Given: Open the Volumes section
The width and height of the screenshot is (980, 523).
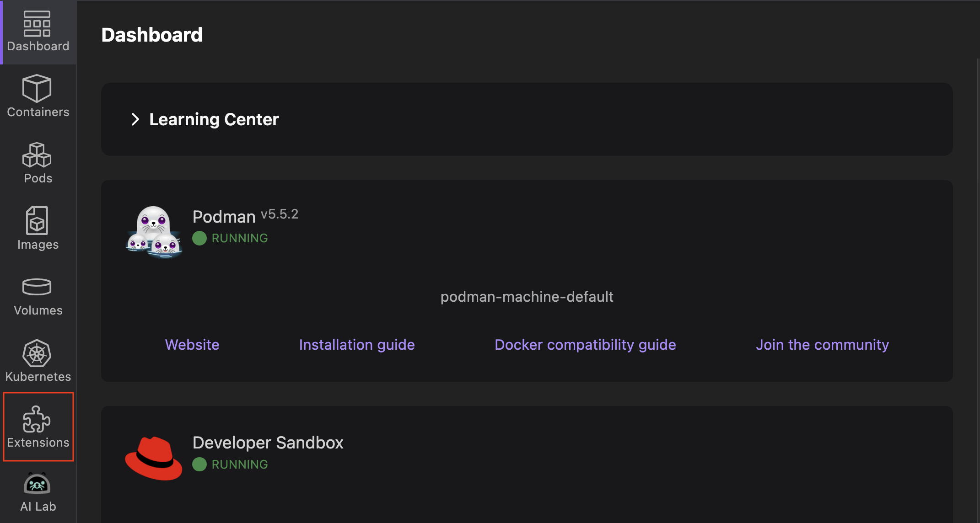Looking at the screenshot, I should point(37,295).
